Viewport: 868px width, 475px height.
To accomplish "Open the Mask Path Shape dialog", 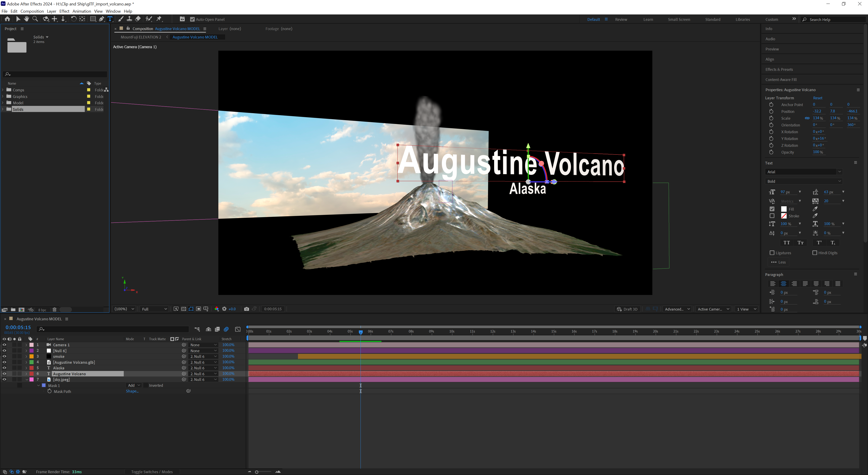I will tap(132, 391).
